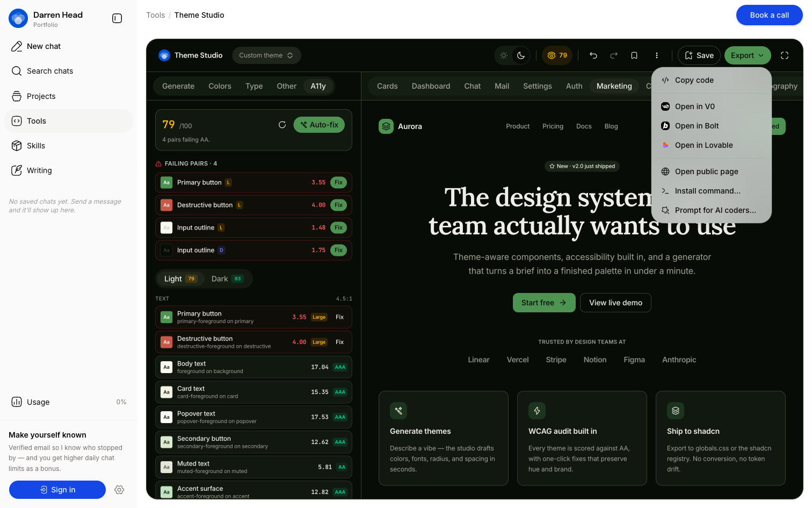Viewport: 812px width, 508px height.
Task: Click the accessibility score 79 eye badge
Action: click(x=557, y=55)
